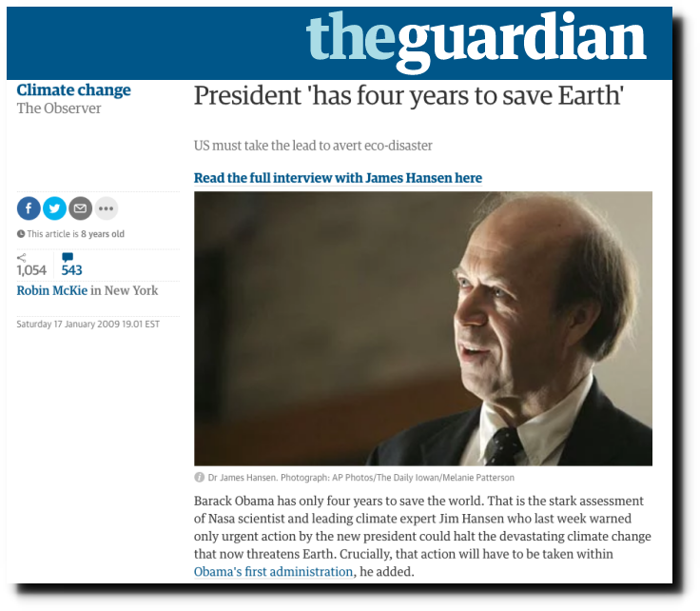Follow the Obama's first administration link
The width and height of the screenshot is (700, 611).
pos(273,572)
